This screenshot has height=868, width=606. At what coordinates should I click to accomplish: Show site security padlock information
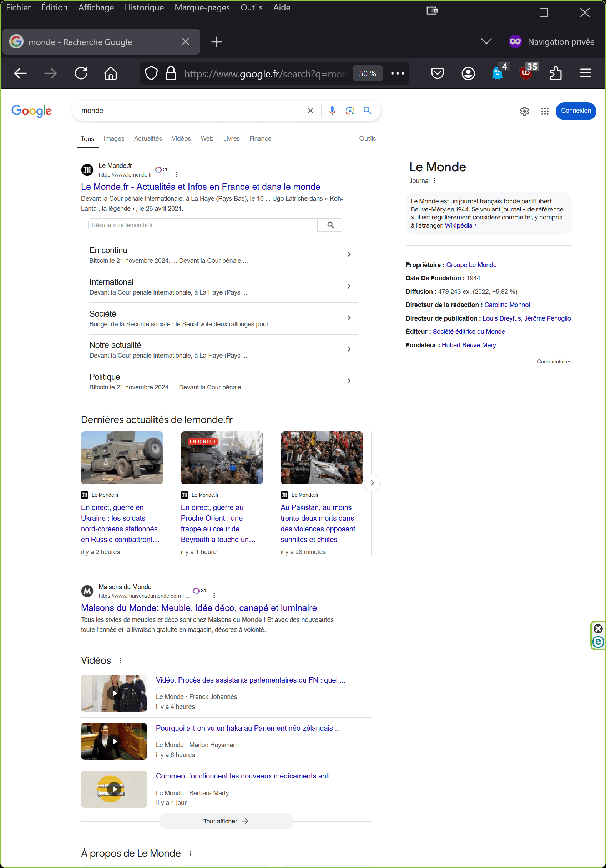pos(171,73)
